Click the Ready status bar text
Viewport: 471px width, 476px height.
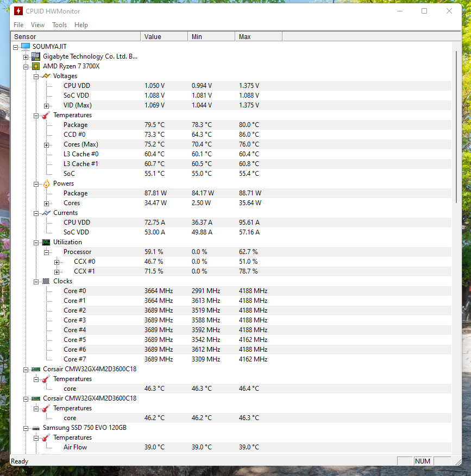[20, 461]
